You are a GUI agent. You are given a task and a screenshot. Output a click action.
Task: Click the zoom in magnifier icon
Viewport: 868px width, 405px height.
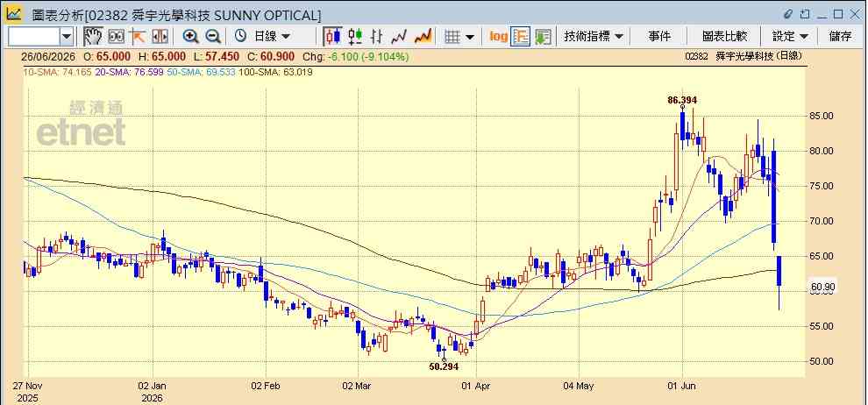tap(191, 37)
